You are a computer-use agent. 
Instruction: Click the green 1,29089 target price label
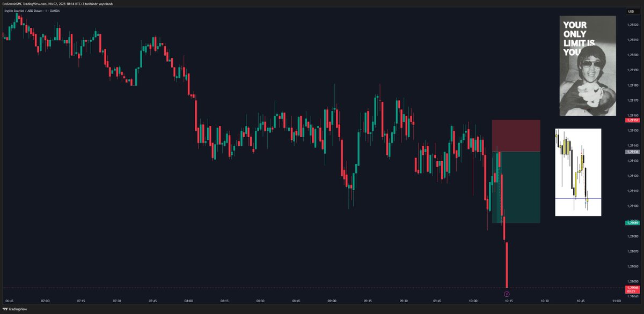pos(632,222)
